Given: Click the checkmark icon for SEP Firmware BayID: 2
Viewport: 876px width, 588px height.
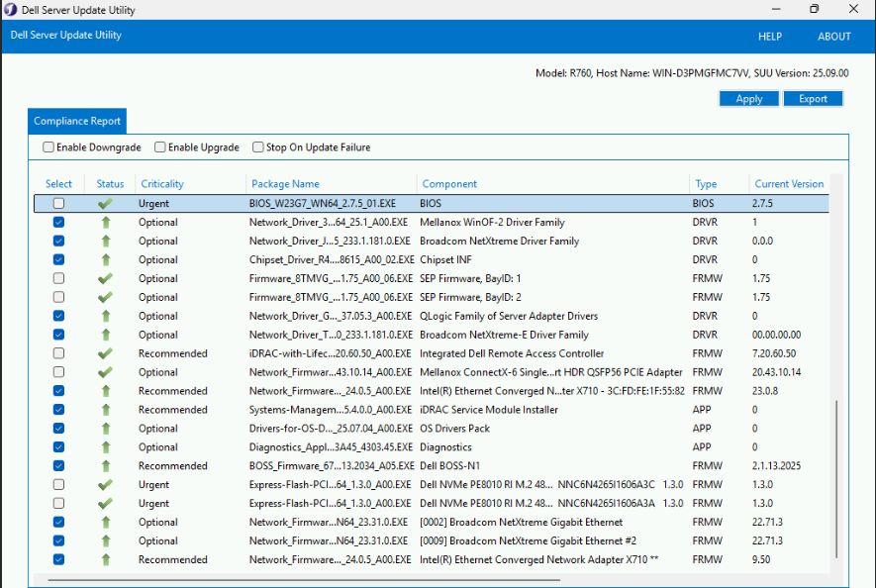Looking at the screenshot, I should point(105,297).
